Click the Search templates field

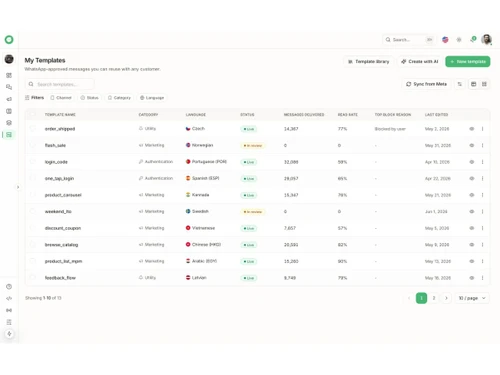coord(60,84)
